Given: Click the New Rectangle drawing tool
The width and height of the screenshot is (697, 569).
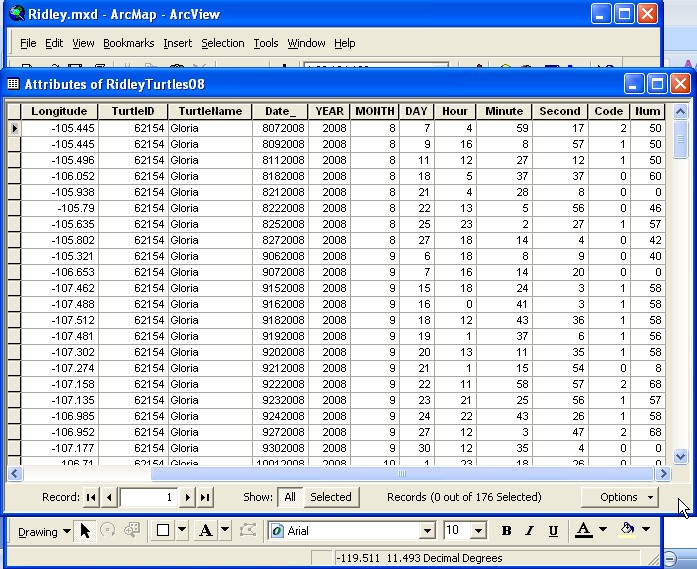Looking at the screenshot, I should click(x=163, y=531).
